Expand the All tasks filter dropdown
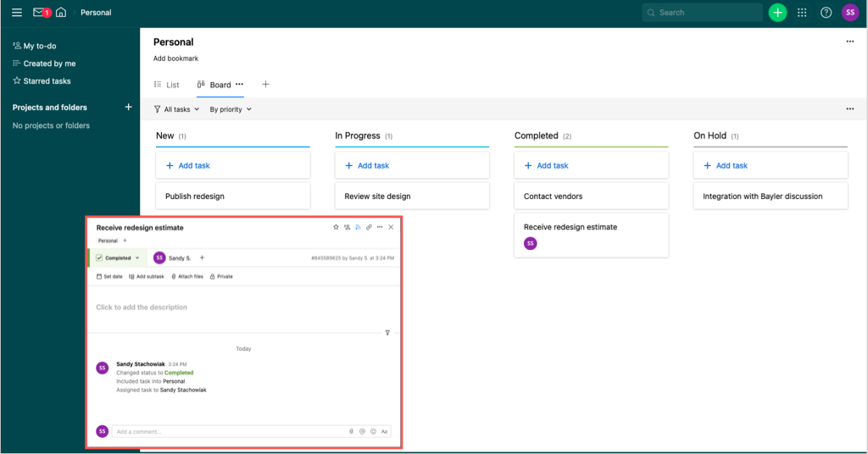Screen dimensions: 868x454 (176, 109)
